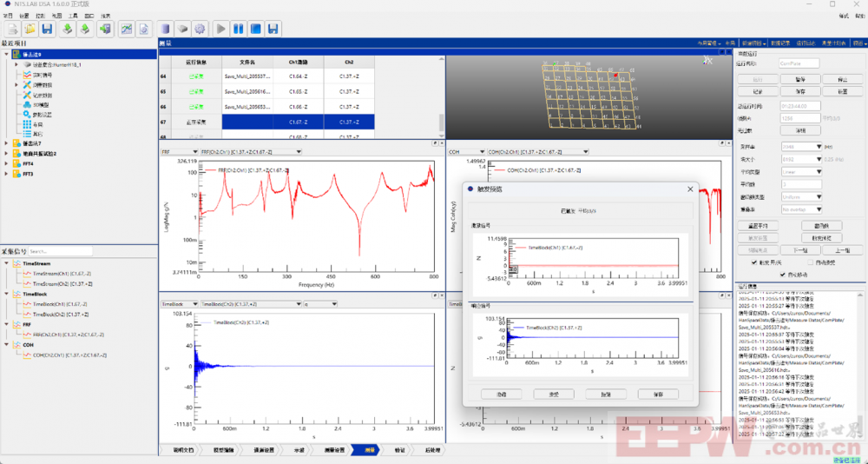868x464 pixels.
Task: Close the 触发预览 dialog with its X
Action: (690, 189)
